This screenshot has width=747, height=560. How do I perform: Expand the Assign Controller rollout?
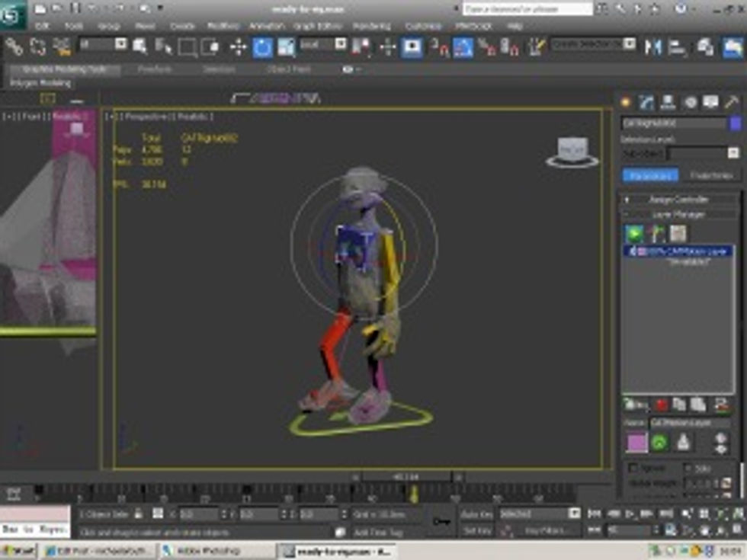(678, 200)
